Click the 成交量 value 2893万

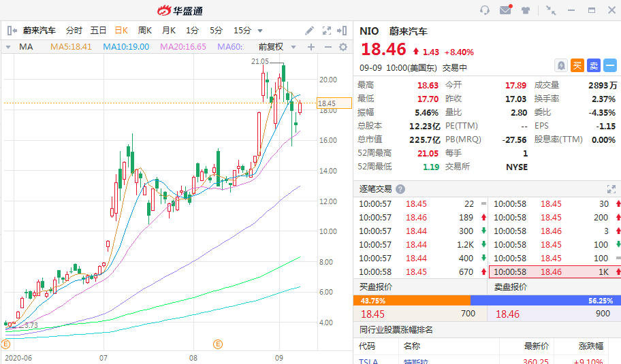pyautogui.click(x=603, y=86)
